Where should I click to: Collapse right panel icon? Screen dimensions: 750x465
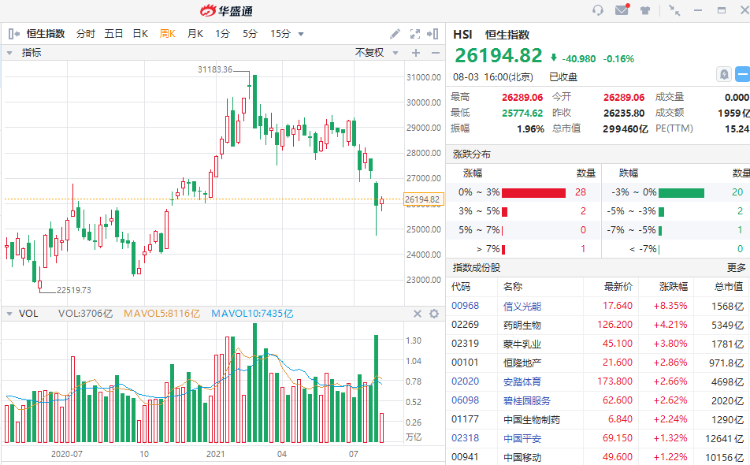[x=433, y=33]
